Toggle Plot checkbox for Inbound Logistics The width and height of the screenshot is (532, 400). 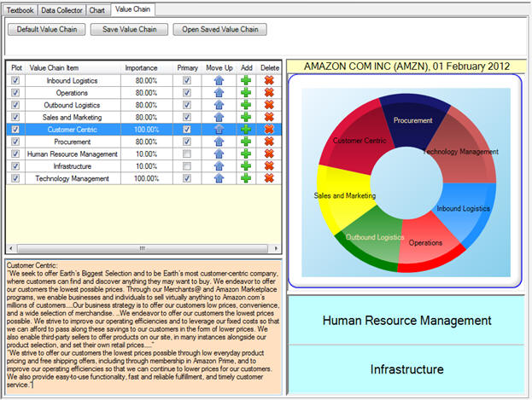click(x=15, y=80)
